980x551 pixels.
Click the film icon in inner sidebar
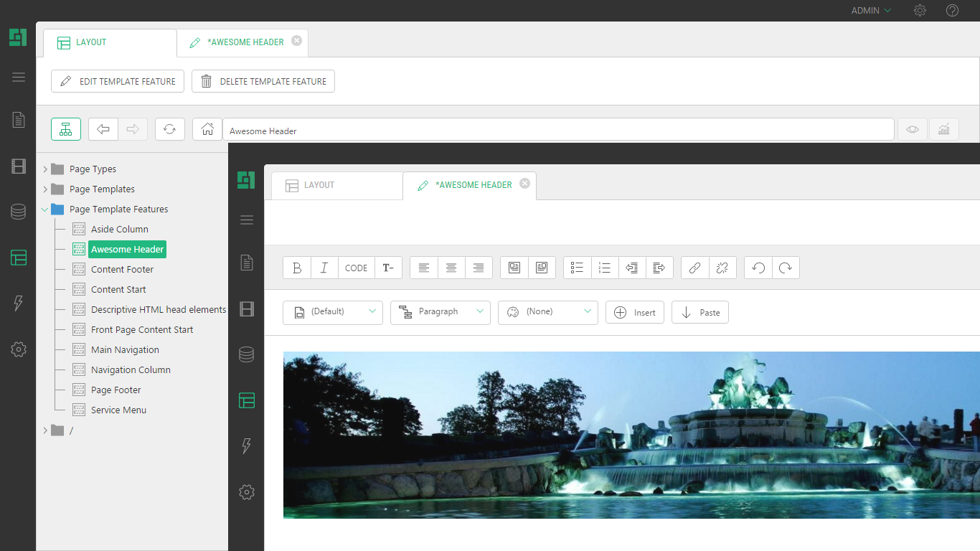(x=247, y=309)
